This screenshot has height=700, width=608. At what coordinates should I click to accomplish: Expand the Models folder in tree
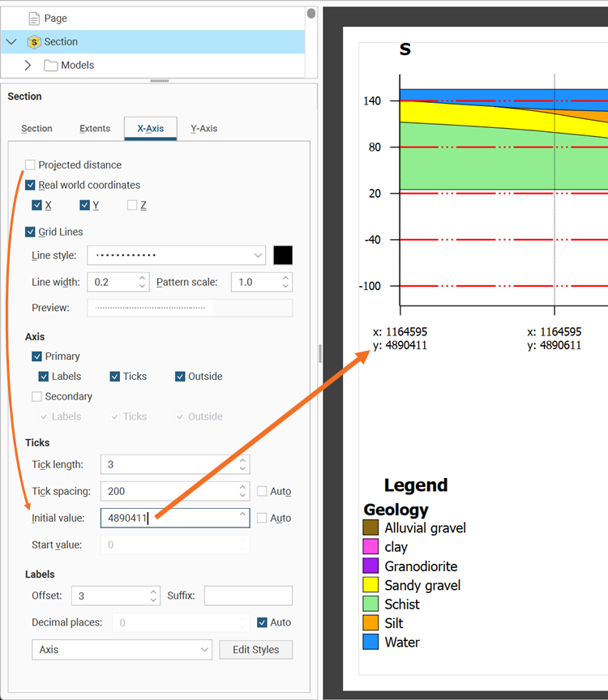[x=28, y=66]
